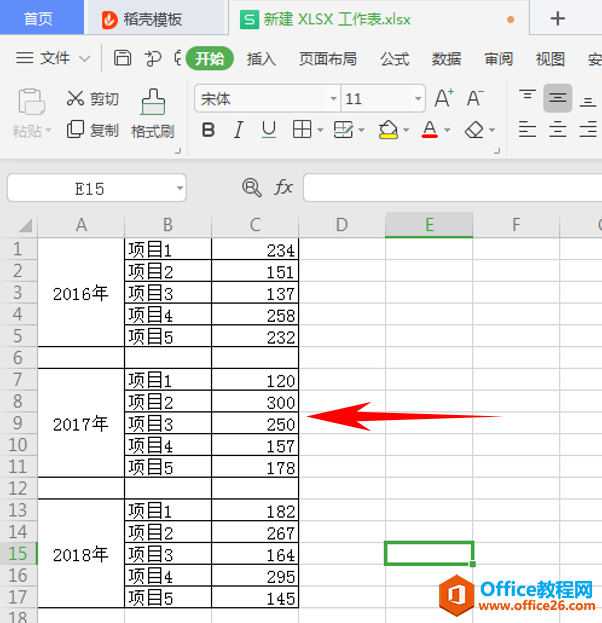Screen dimensions: 602x623
Task: Apply yellow fill color bucket
Action: point(388,130)
